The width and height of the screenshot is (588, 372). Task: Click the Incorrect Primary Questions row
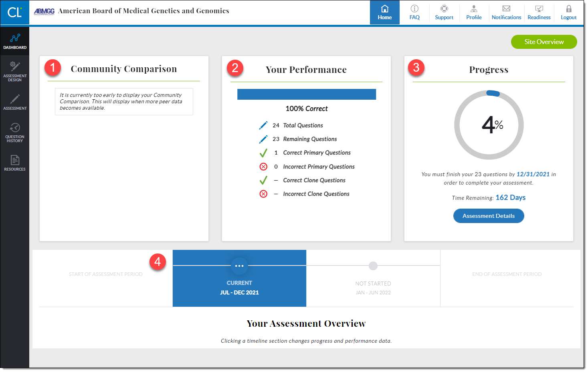(x=307, y=167)
